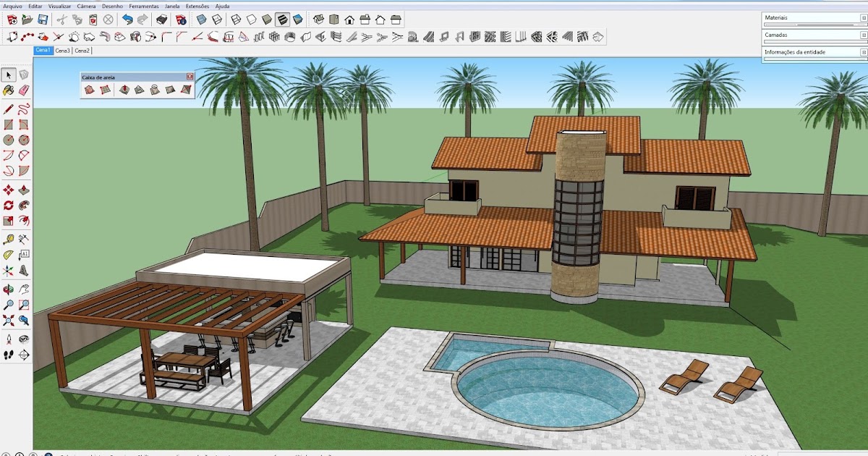
Task: Open the Ajuda menu
Action: tap(223, 6)
